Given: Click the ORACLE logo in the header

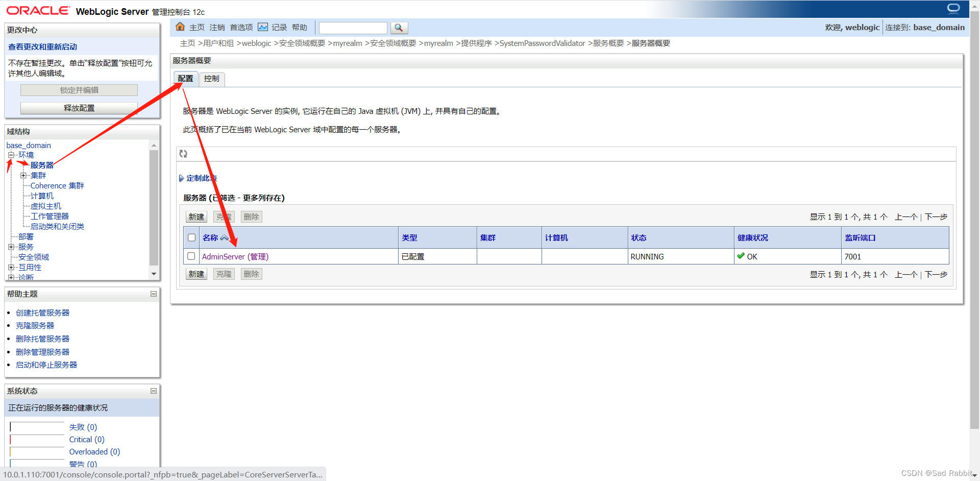Looking at the screenshot, I should point(38,9).
